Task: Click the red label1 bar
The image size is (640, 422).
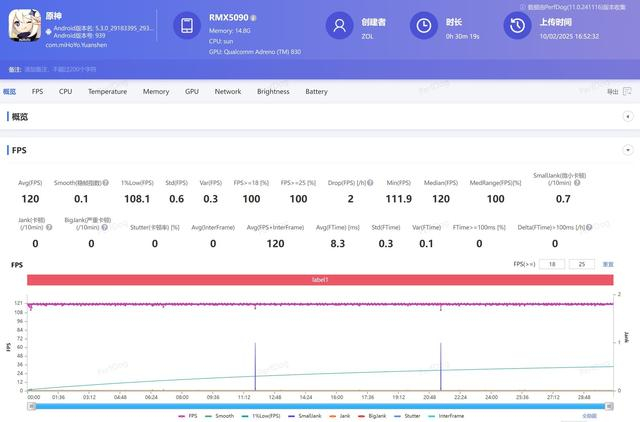Action: 320,281
